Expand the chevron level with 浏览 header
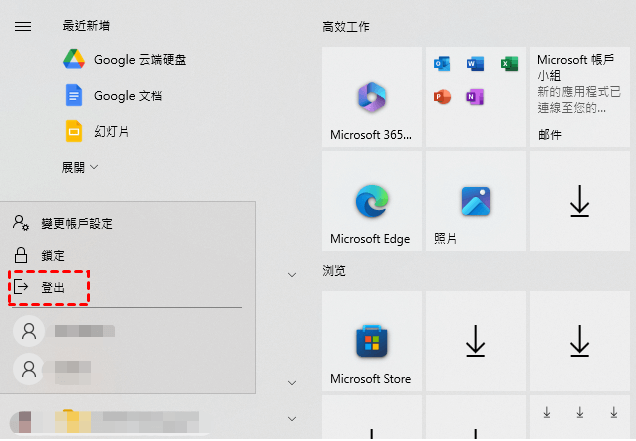636x441 pixels. coord(292,275)
